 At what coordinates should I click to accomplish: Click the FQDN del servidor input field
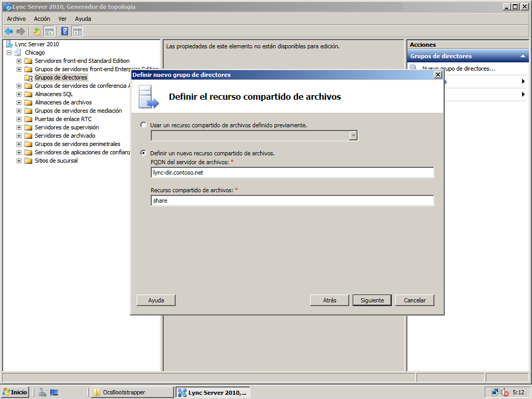tap(292, 172)
